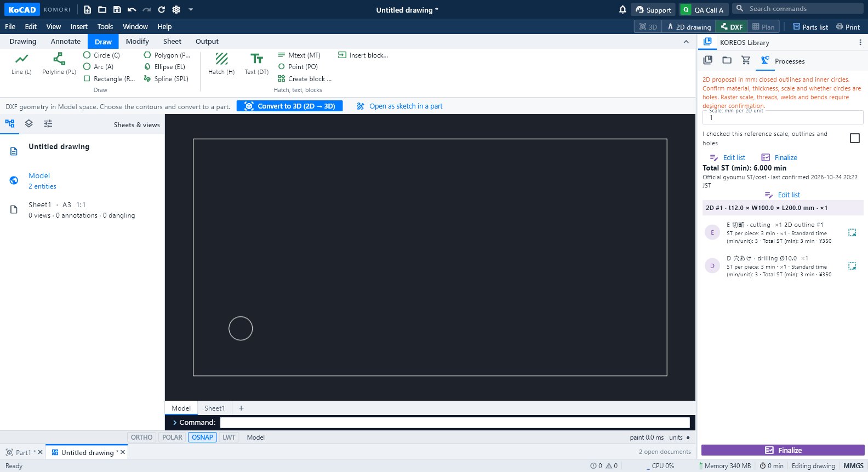Open the KOREOS Library three-dot menu

(860, 42)
